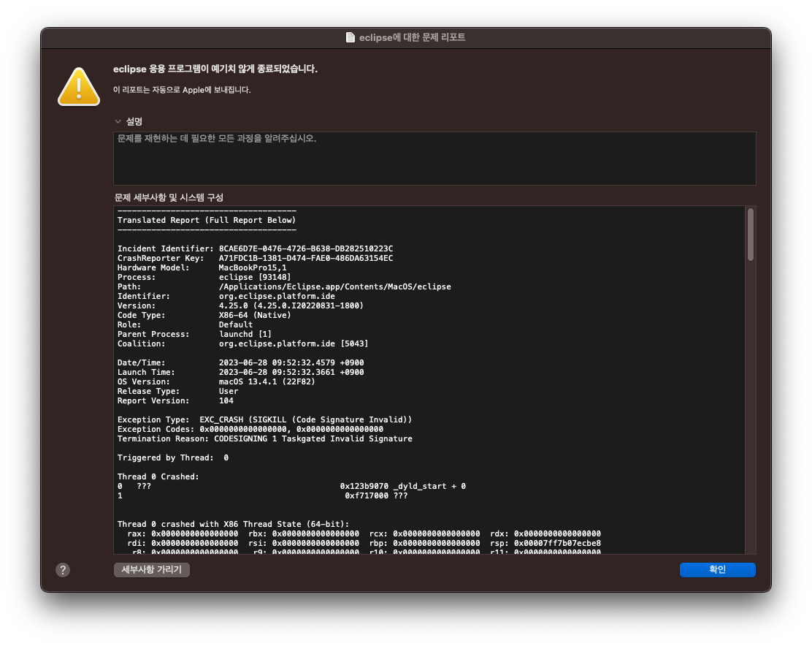Click the Triggered by Thread line
The width and height of the screenshot is (812, 646).
(173, 457)
